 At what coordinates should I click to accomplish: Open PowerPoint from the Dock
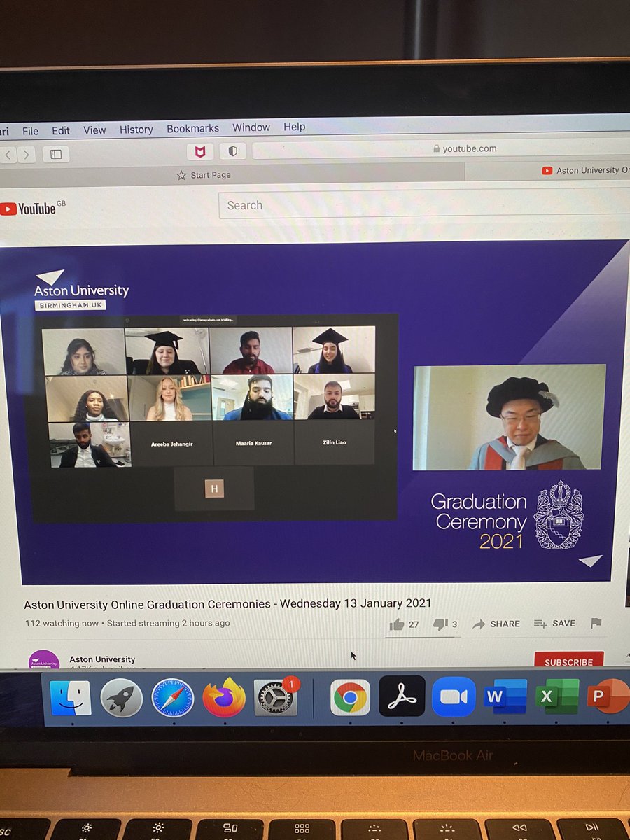tap(608, 696)
